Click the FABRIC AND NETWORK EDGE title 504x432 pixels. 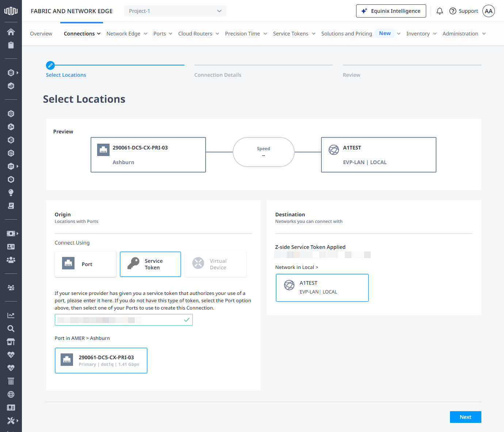tap(72, 11)
